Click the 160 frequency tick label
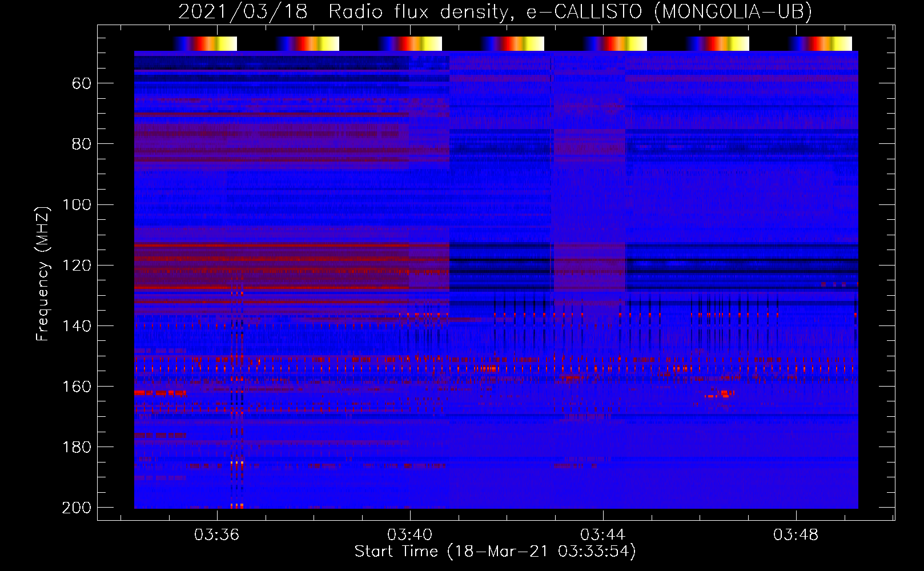The height and width of the screenshot is (571, 924). coord(77,387)
